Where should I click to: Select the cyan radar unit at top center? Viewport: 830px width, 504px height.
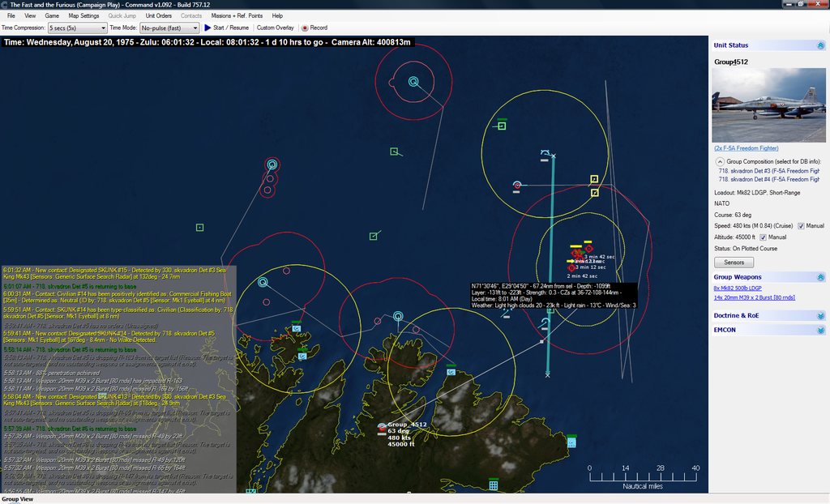(413, 82)
